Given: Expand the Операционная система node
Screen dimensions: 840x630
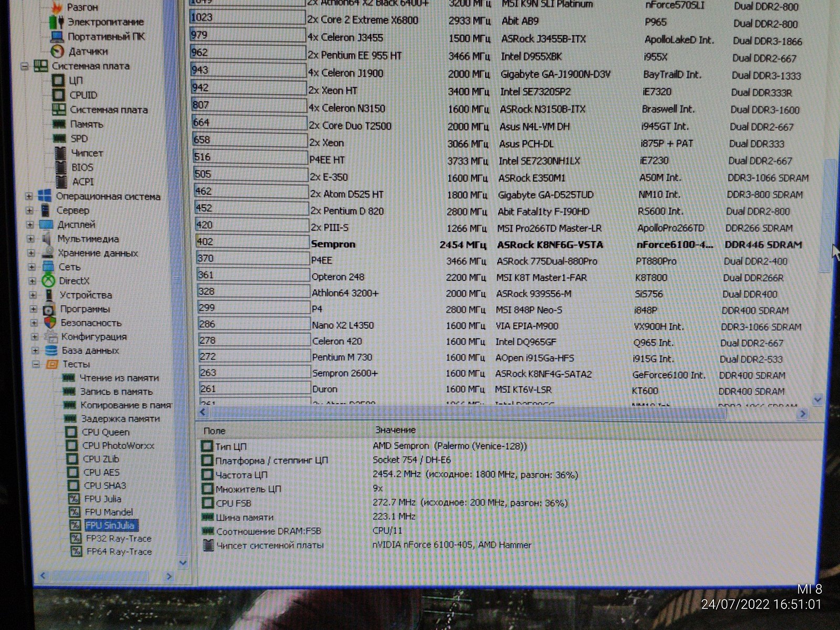Looking at the screenshot, I should click(29, 196).
